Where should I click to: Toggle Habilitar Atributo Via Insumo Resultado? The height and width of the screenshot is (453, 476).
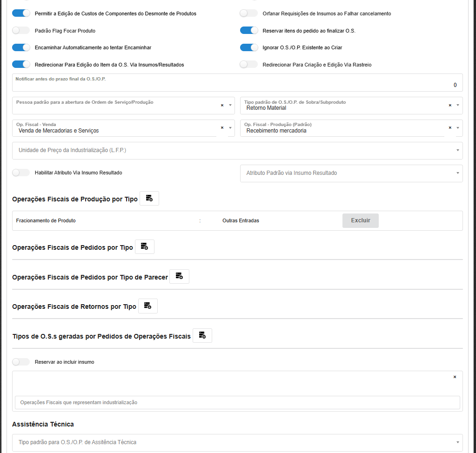pyautogui.click(x=21, y=173)
